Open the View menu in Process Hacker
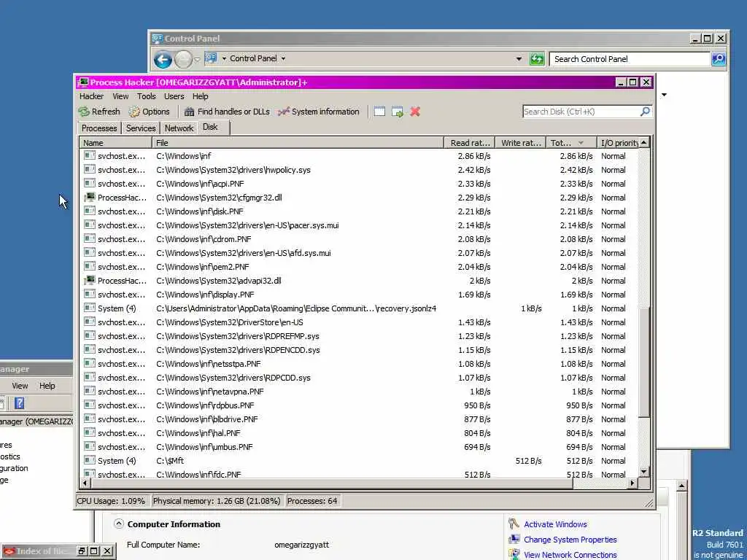Screen dimensions: 747x560 (120, 96)
